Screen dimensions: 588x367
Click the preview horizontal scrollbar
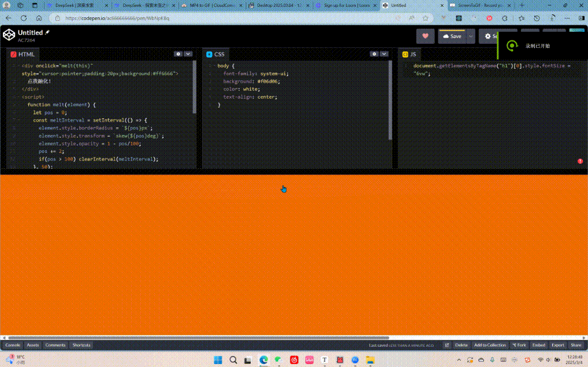[199, 338]
